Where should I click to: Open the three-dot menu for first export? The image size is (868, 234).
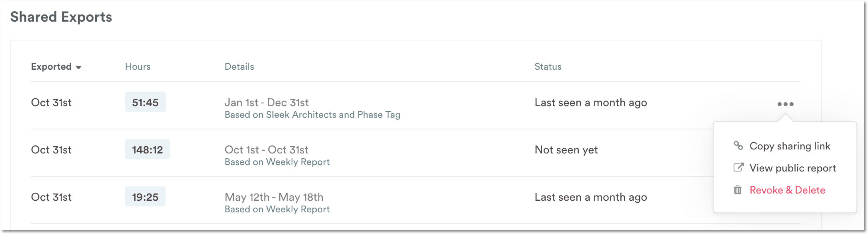pos(785,104)
